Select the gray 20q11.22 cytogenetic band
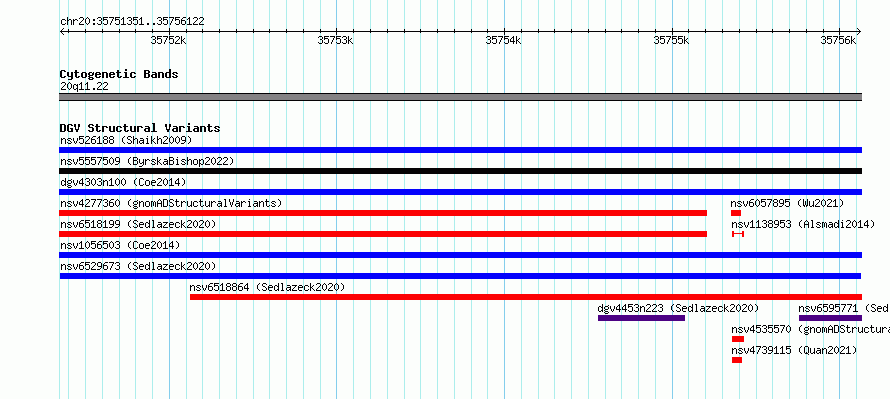 tap(460, 97)
